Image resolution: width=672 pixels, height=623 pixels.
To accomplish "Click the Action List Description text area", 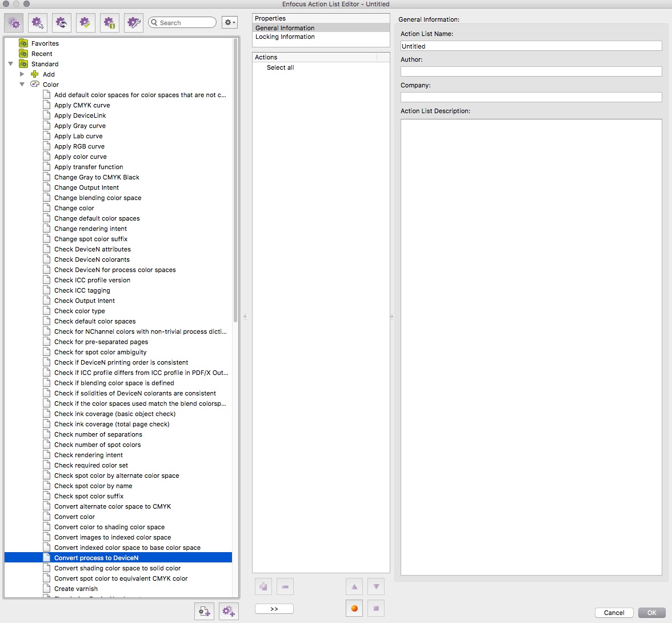I will click(x=531, y=347).
